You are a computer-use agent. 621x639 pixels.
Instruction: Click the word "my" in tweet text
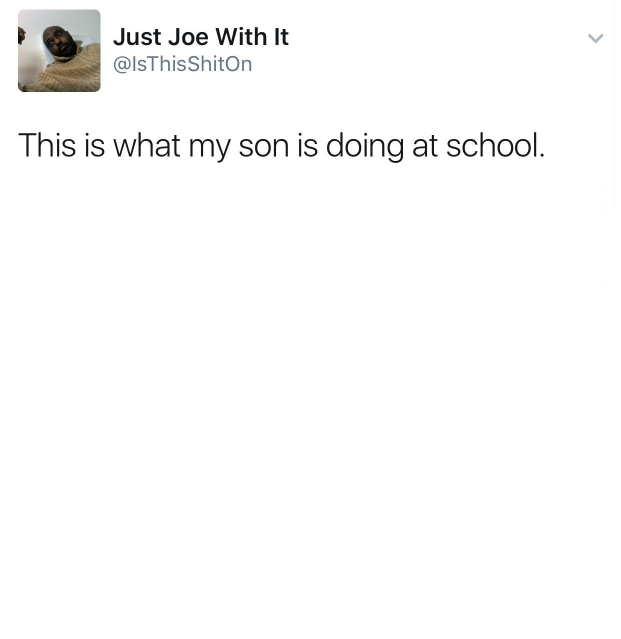point(209,149)
